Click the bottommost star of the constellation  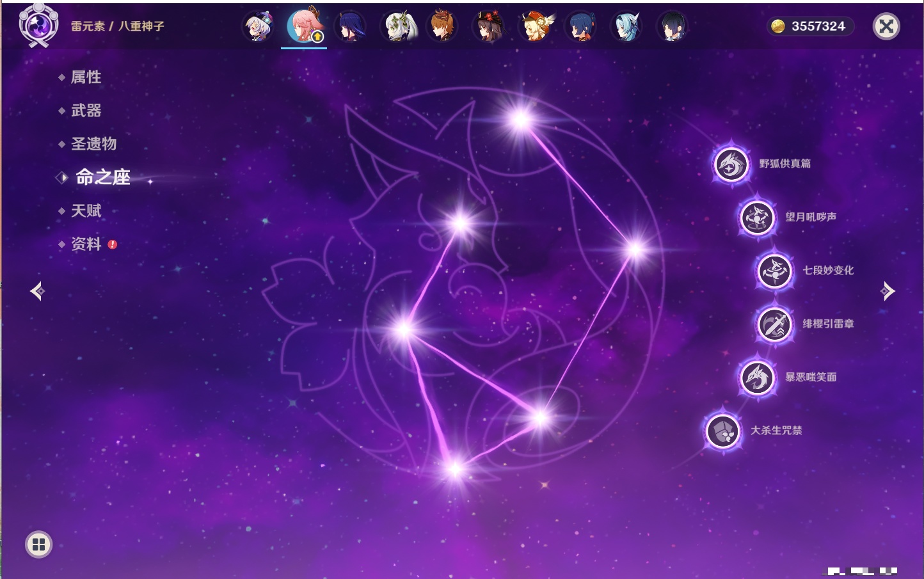pos(455,470)
